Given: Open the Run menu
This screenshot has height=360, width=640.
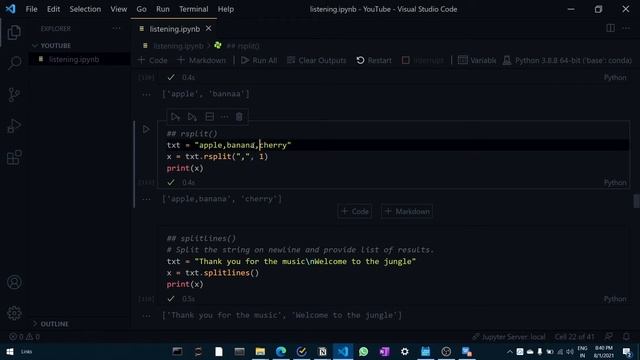Looking at the screenshot, I should (x=162, y=9).
